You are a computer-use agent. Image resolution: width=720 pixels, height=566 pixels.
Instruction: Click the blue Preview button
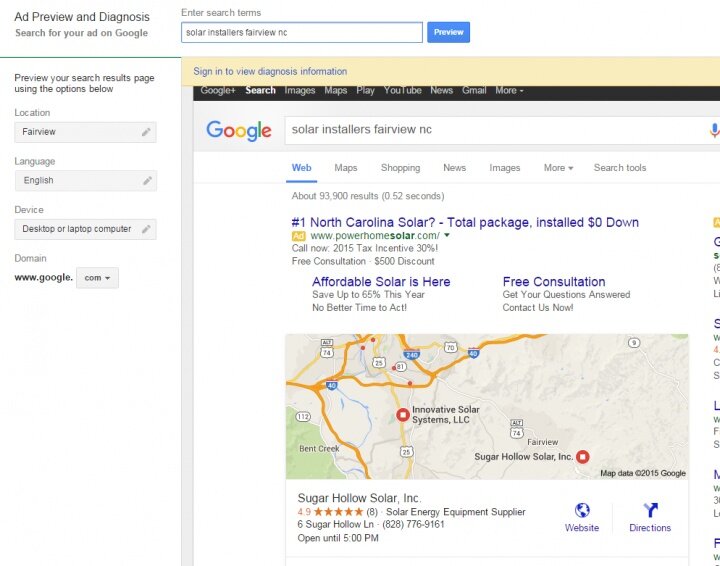tap(449, 32)
